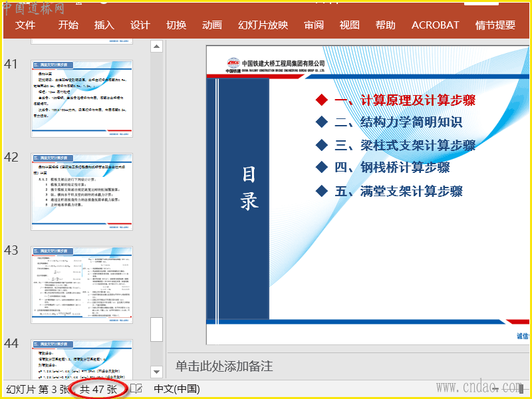Click the thumbnail pane scroll-down arrow

156,372
